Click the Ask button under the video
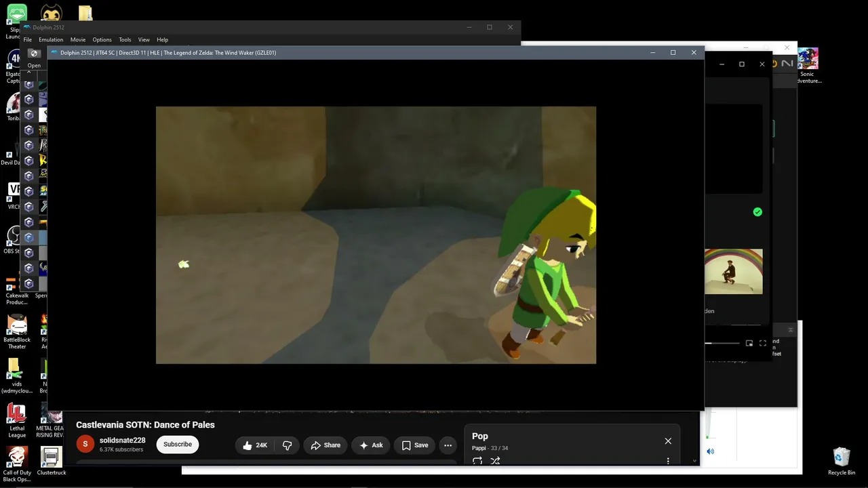The height and width of the screenshot is (488, 868). pyautogui.click(x=371, y=445)
